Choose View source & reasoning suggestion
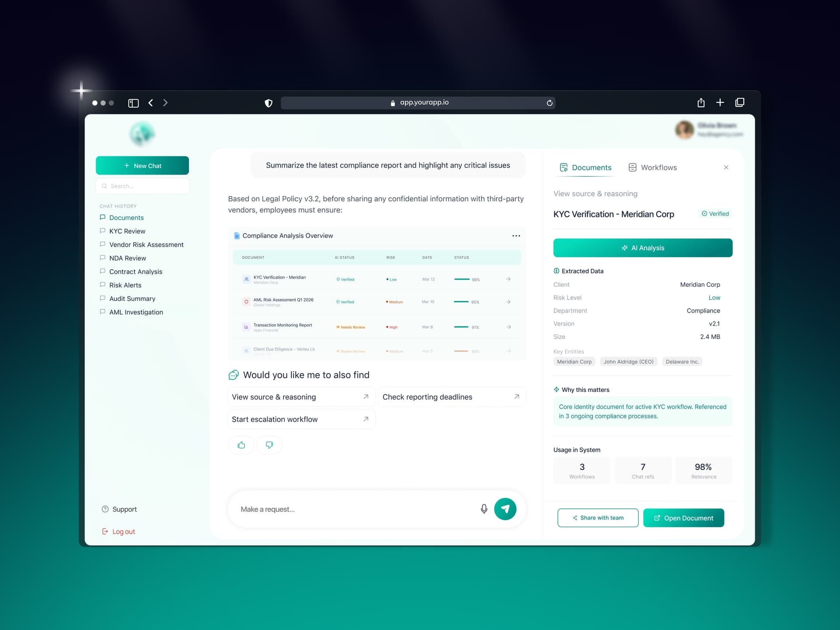The image size is (840, 630). tap(301, 397)
